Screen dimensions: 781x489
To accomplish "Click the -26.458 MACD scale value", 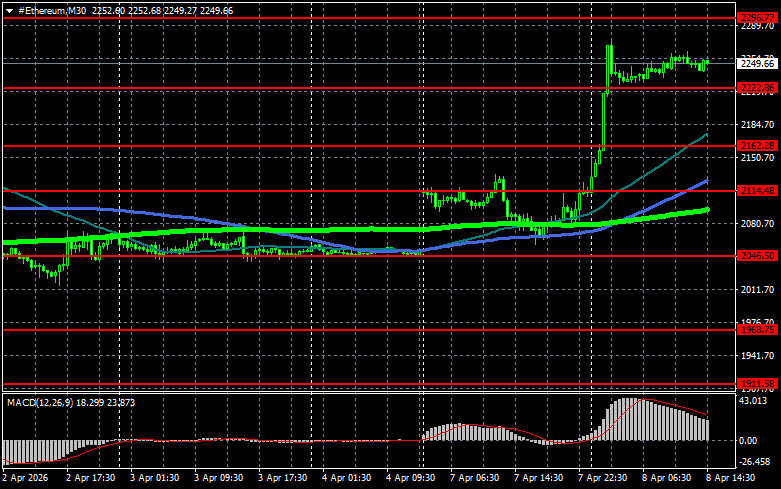I will [x=755, y=462].
